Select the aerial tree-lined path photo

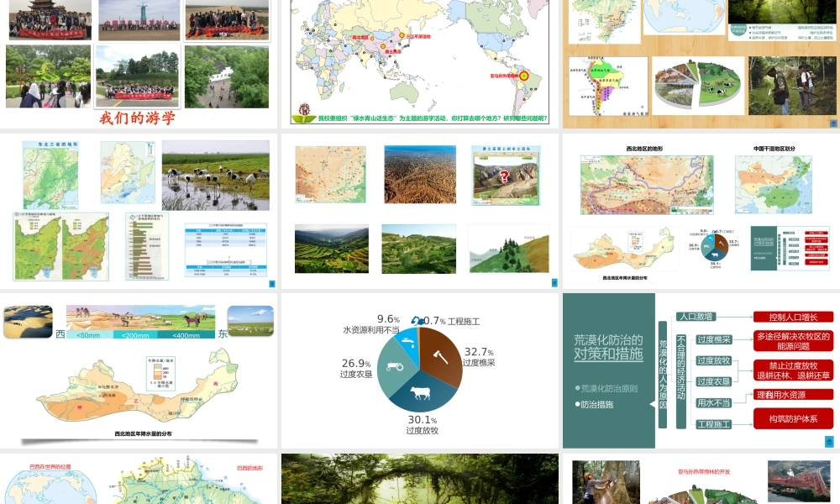pyautogui.click(x=227, y=76)
